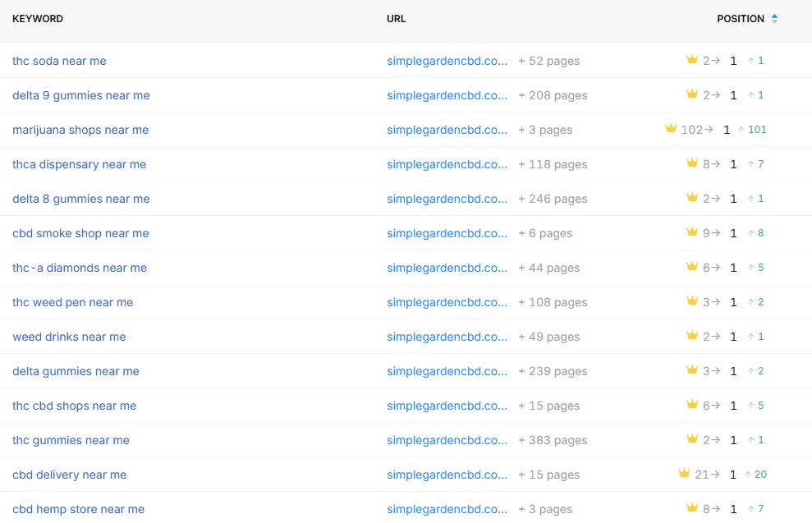
Task: Select the previous position 21
Action: [701, 475]
